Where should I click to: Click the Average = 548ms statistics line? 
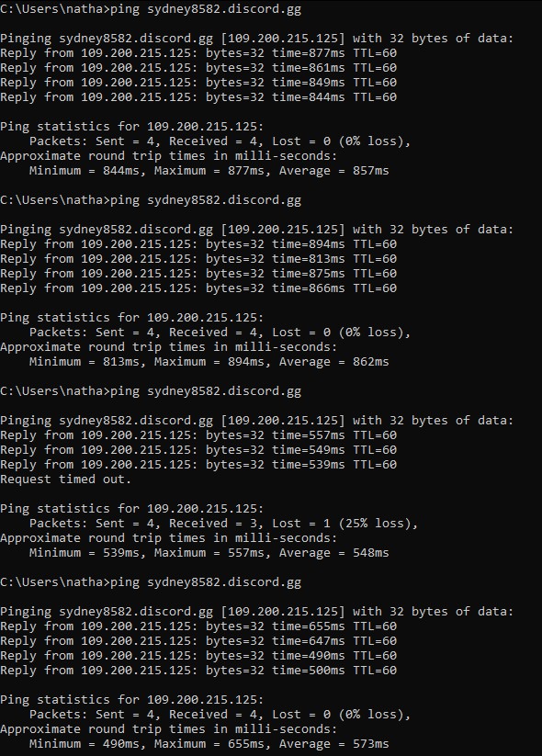[x=209, y=553]
